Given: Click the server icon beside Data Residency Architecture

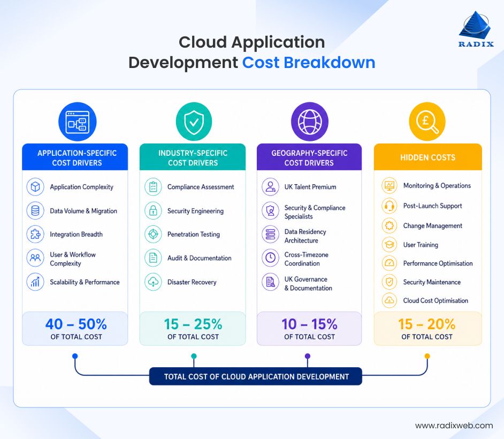Looking at the screenshot, I should (270, 234).
